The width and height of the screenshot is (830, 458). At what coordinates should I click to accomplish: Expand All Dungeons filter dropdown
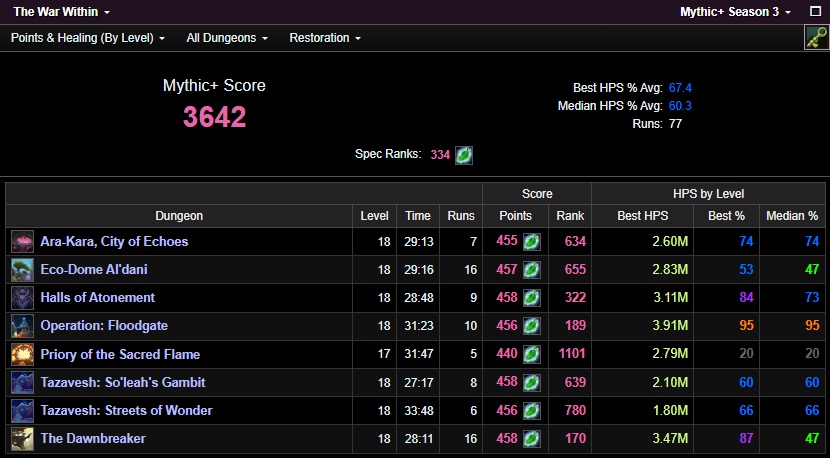tap(227, 38)
